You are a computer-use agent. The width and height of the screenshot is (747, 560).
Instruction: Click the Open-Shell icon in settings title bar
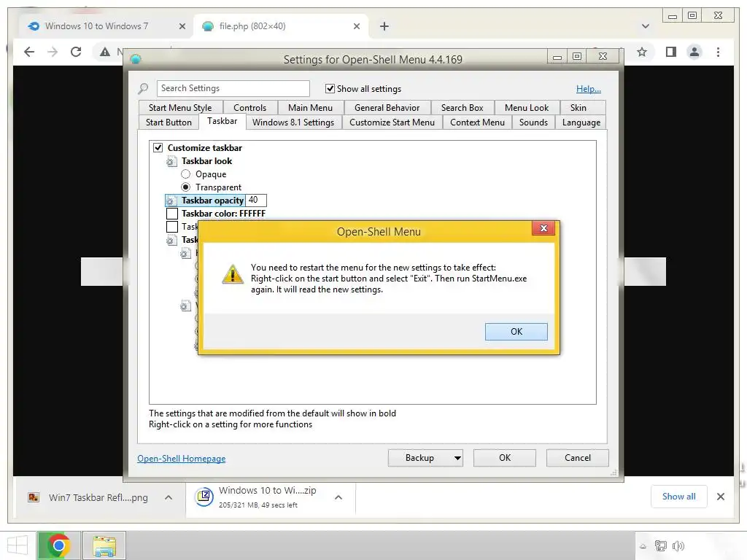coord(136,60)
